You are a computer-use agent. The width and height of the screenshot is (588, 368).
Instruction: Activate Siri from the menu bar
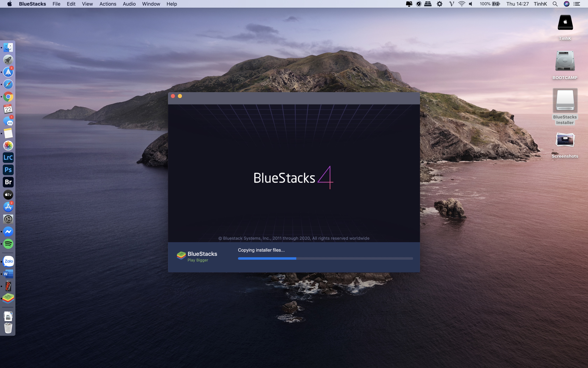(567, 4)
